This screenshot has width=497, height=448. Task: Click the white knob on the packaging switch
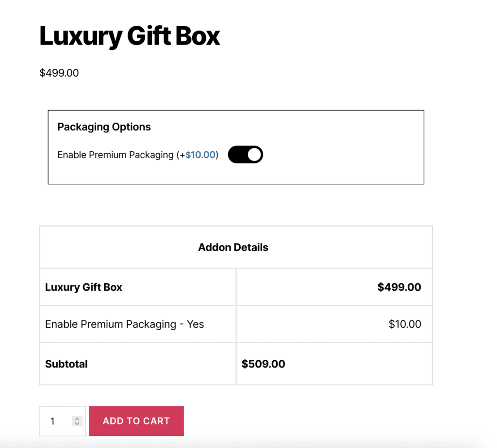tap(255, 155)
